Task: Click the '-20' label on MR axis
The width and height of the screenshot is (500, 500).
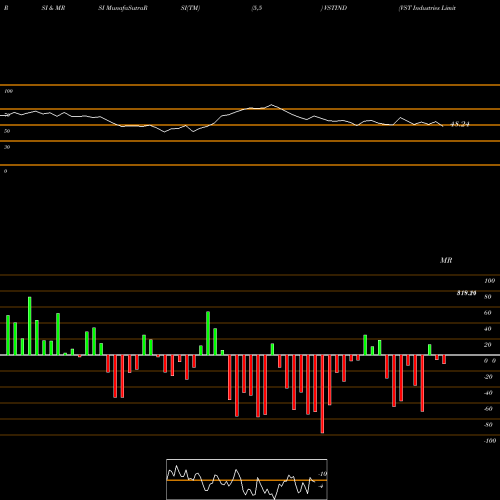Action: 488,377
